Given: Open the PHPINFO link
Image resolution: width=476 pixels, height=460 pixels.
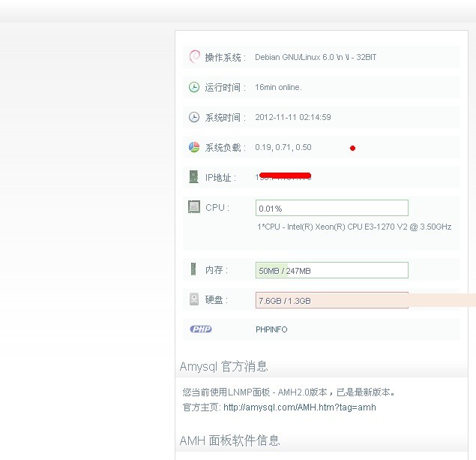Looking at the screenshot, I should (x=271, y=329).
